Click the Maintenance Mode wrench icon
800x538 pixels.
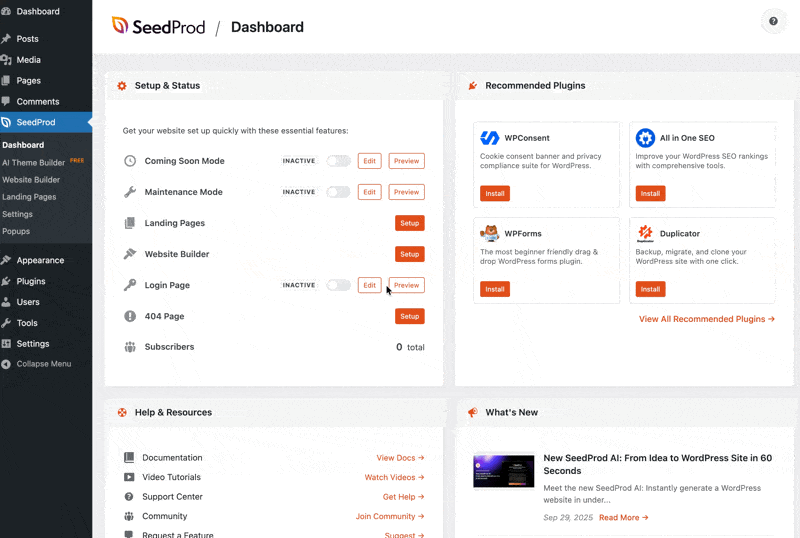[130, 192]
